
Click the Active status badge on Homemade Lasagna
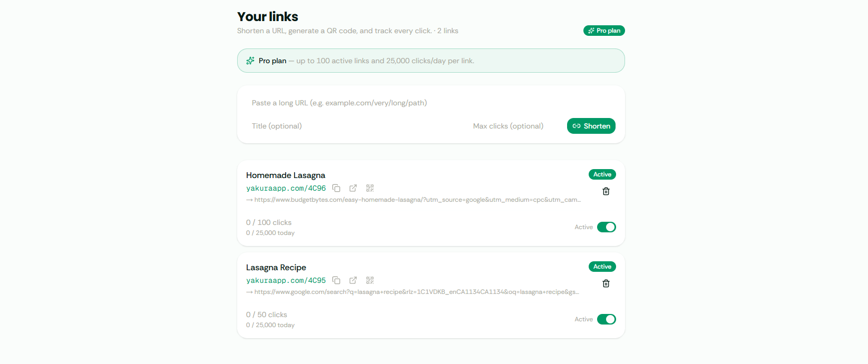click(602, 174)
